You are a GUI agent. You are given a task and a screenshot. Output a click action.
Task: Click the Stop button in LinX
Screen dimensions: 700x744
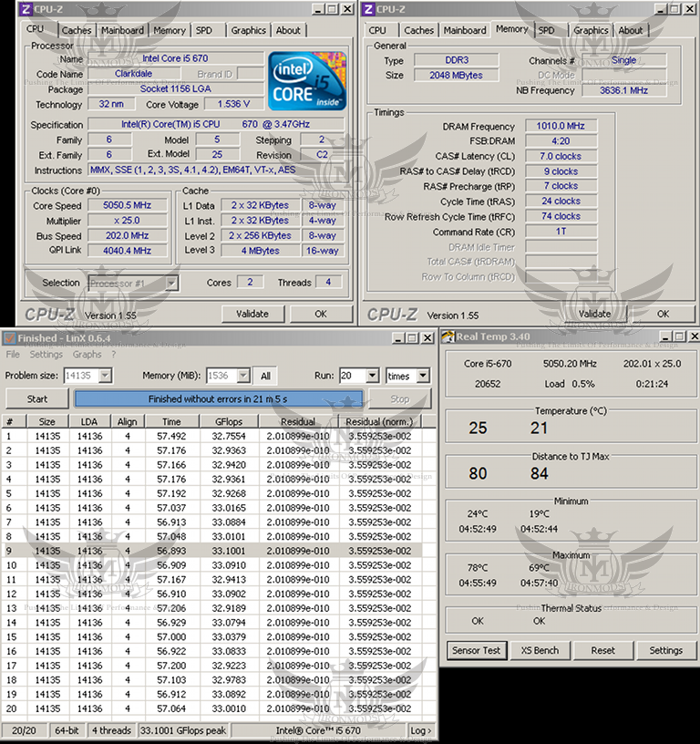pyautogui.click(x=400, y=399)
